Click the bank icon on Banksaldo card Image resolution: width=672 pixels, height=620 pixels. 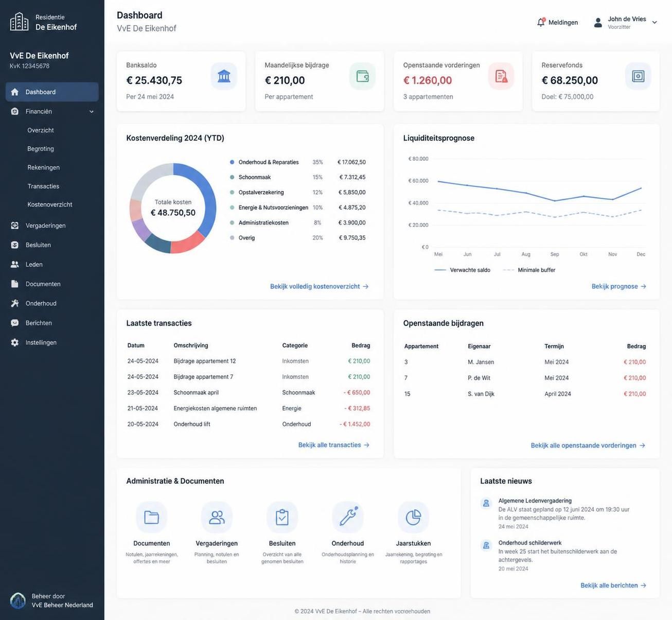(x=224, y=76)
